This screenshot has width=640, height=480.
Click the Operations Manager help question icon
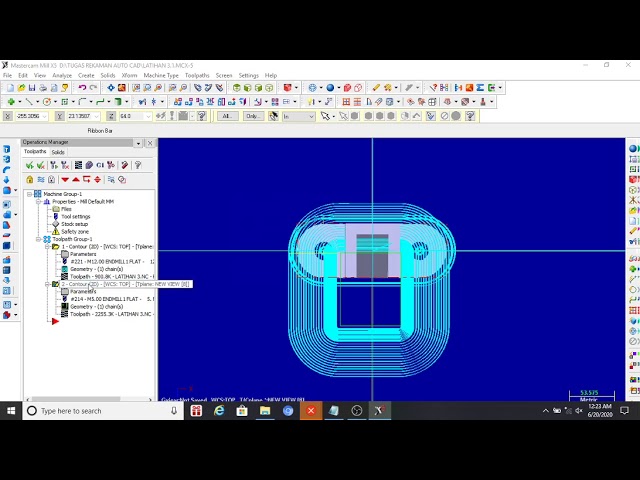pyautogui.click(x=138, y=165)
